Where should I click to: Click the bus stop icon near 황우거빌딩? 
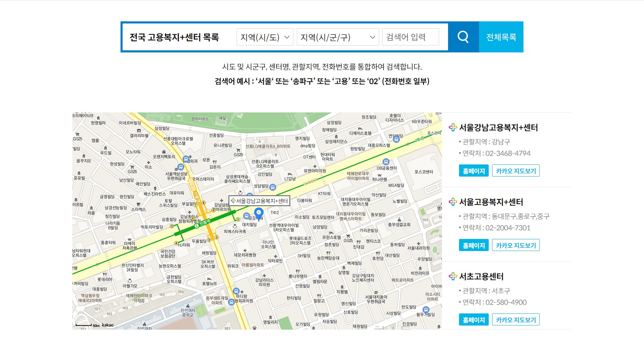(x=426, y=310)
